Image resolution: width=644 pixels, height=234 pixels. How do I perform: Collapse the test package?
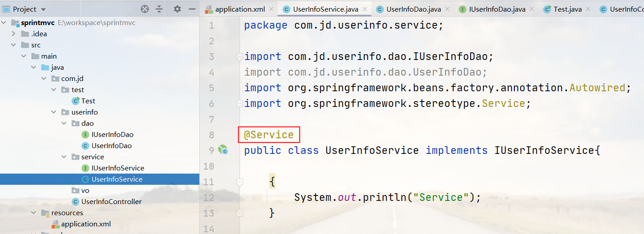click(x=54, y=90)
